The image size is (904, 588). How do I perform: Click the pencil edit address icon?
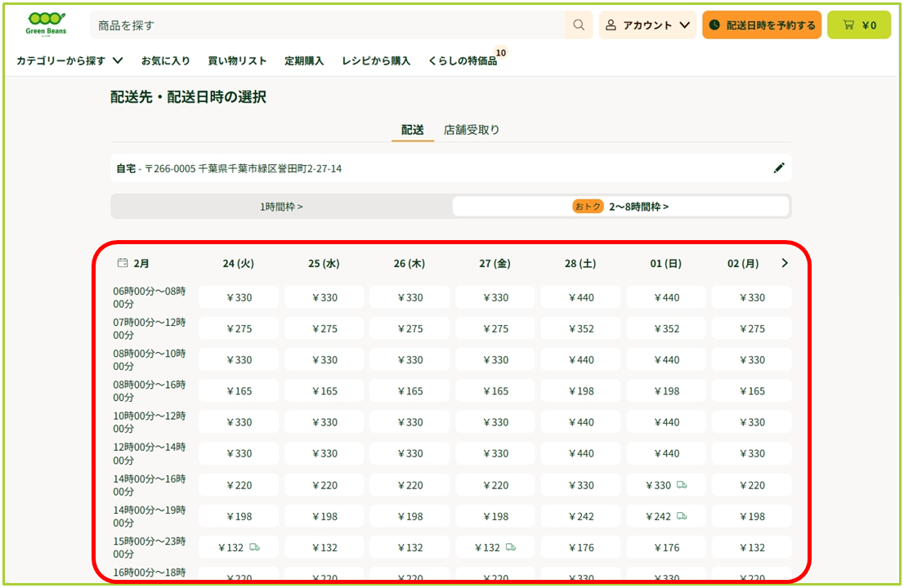pos(778,168)
